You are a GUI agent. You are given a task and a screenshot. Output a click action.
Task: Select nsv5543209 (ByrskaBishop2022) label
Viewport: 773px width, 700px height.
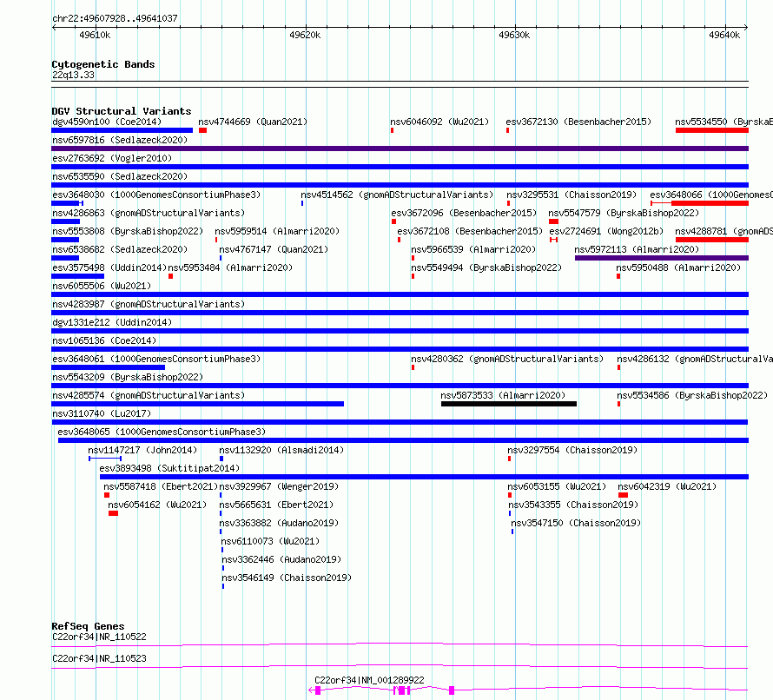[x=129, y=377]
